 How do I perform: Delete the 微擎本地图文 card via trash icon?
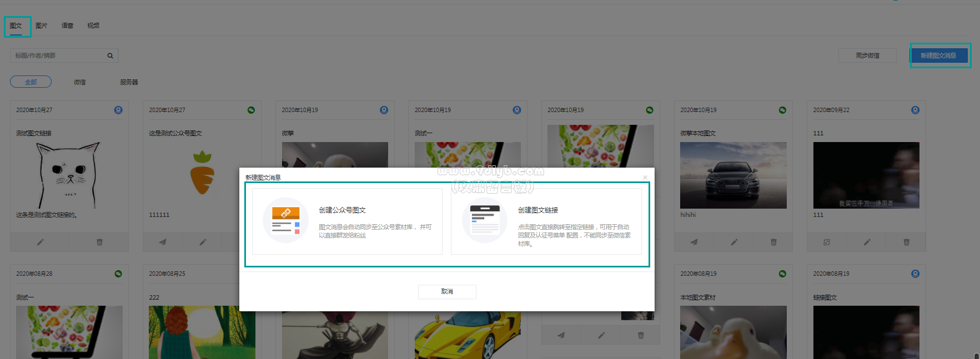[x=773, y=242]
